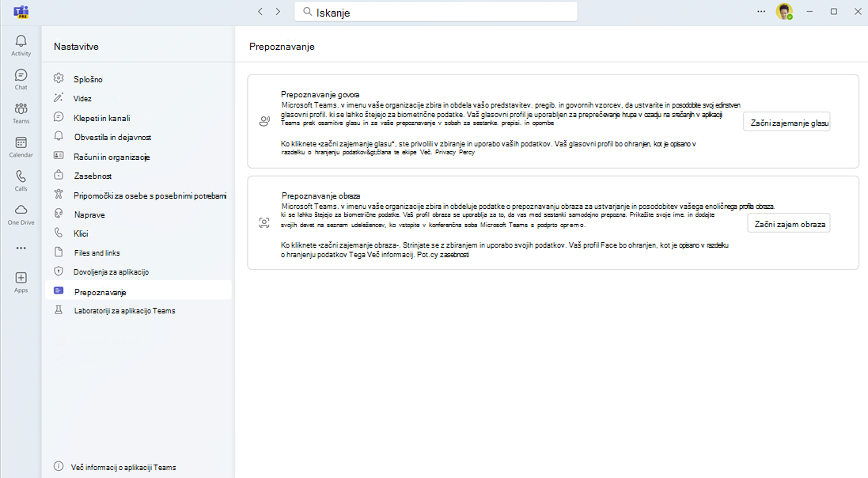
Task: Open Obvestila in dejavnost settings
Action: coord(138,137)
